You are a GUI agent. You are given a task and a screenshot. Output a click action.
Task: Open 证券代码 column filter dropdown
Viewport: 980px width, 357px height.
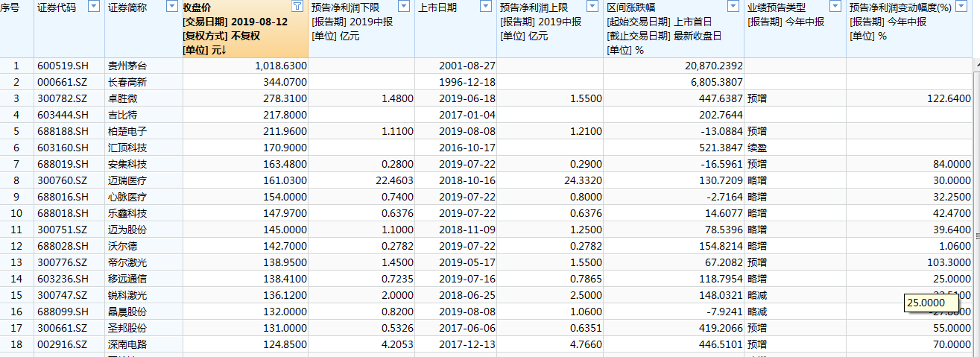94,6
